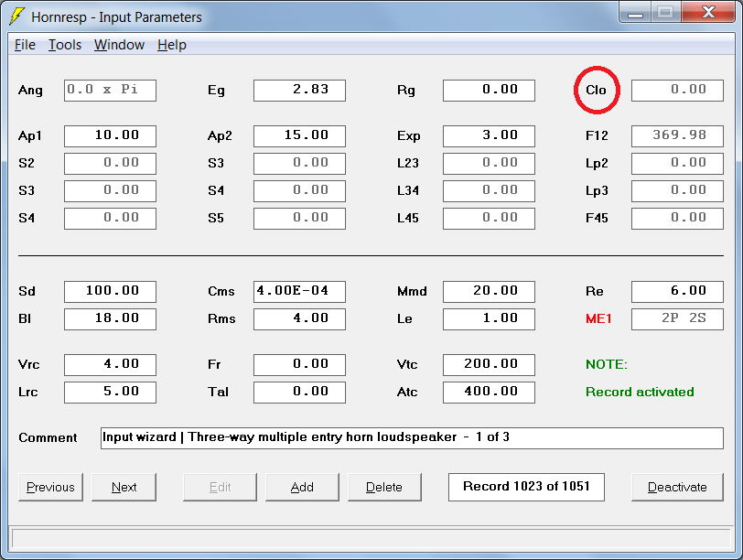Image resolution: width=743 pixels, height=560 pixels.
Task: Click the F12 label
Action: (x=597, y=135)
